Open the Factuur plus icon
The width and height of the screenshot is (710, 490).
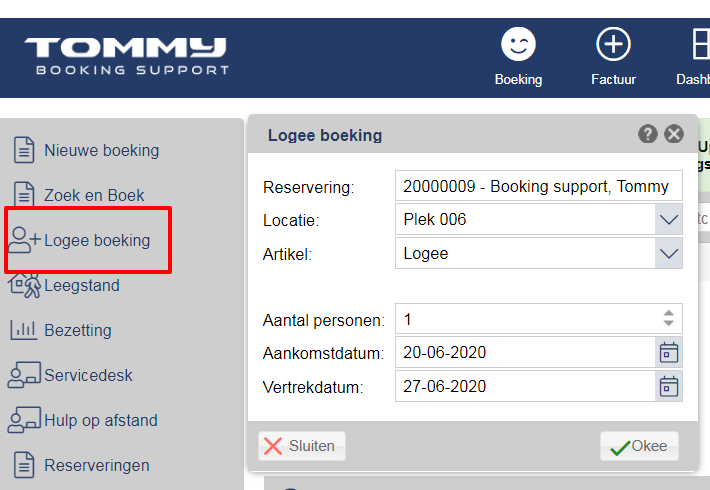[x=613, y=44]
